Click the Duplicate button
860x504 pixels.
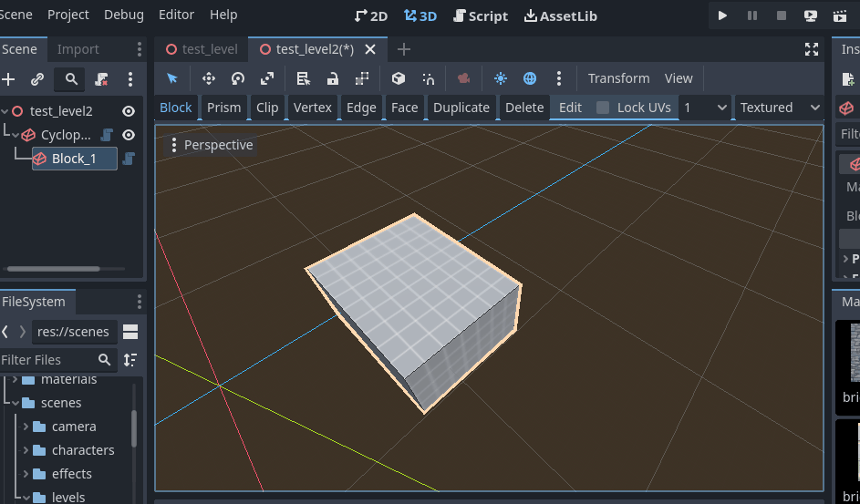pos(461,108)
